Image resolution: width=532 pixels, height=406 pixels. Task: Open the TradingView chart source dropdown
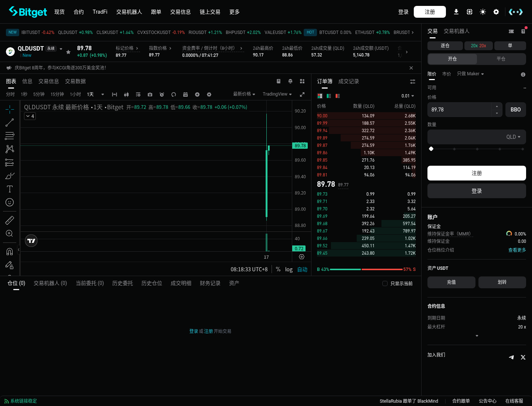point(277,94)
